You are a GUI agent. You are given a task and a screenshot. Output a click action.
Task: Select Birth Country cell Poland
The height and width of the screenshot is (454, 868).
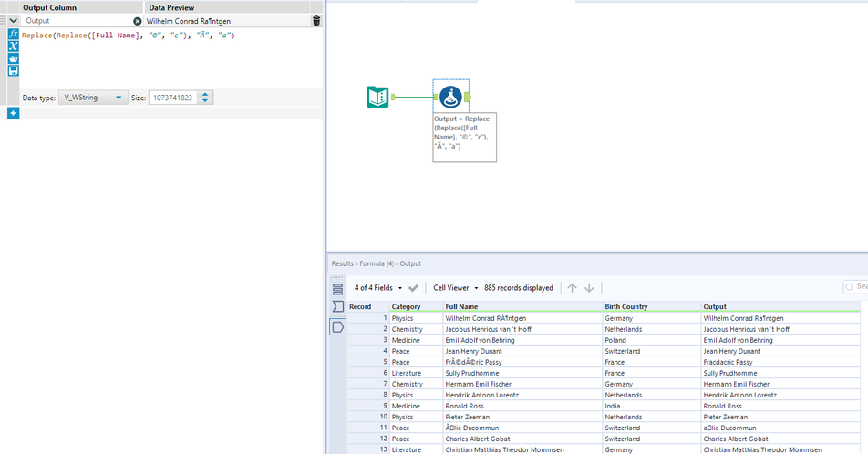652,340
